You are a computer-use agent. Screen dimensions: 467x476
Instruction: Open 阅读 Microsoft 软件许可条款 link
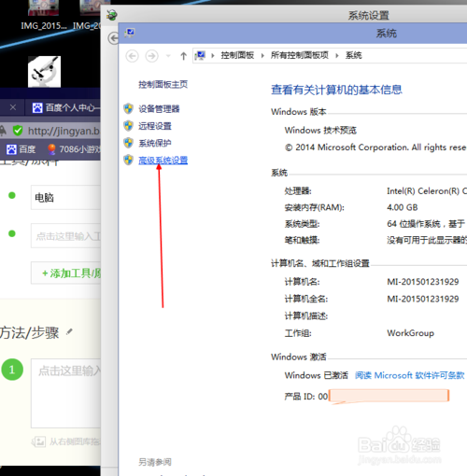tap(410, 375)
